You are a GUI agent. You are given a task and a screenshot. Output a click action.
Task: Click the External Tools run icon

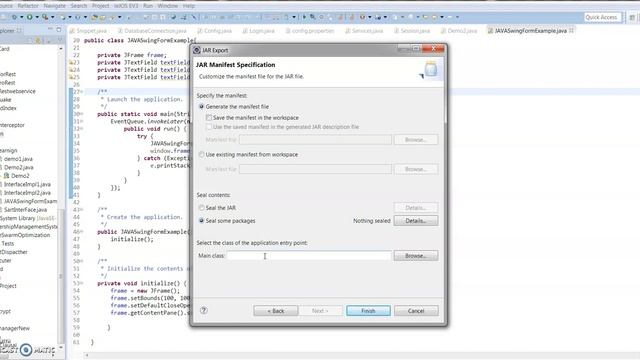(x=45, y=17)
